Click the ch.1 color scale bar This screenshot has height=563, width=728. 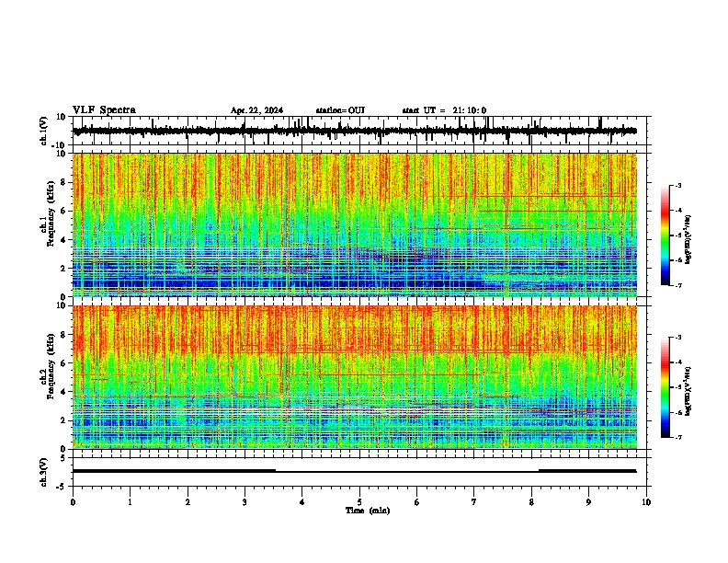tap(665, 236)
